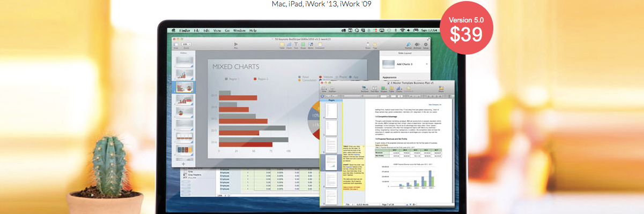Screen dimensions: 644x214
Task: Click the Charts icon in Pages toolbar
Action: (x=399, y=89)
